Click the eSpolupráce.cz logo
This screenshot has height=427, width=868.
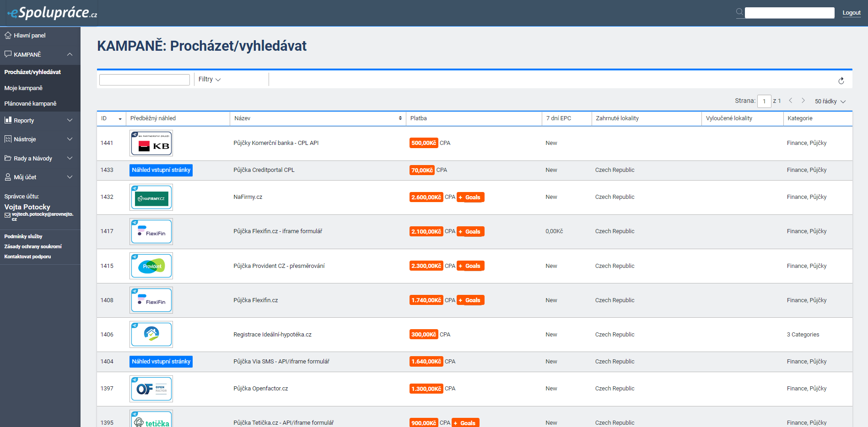click(x=52, y=13)
